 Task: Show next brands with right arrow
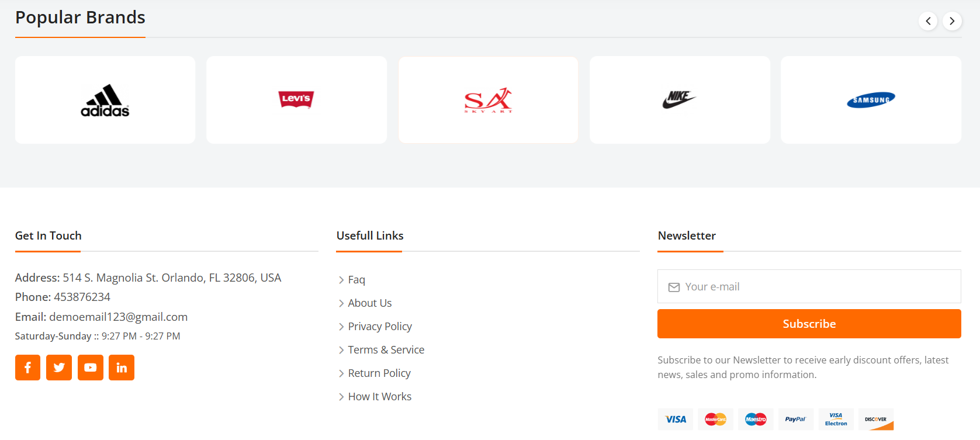[952, 21]
